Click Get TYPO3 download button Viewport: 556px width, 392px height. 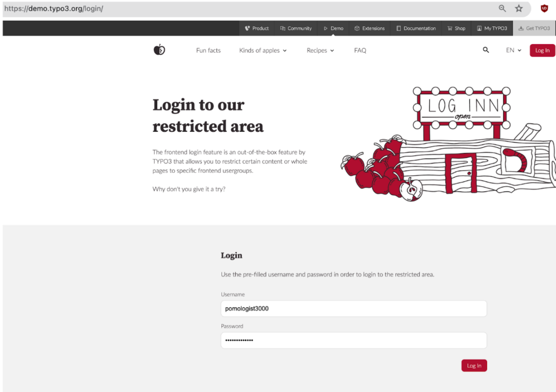[x=534, y=28]
